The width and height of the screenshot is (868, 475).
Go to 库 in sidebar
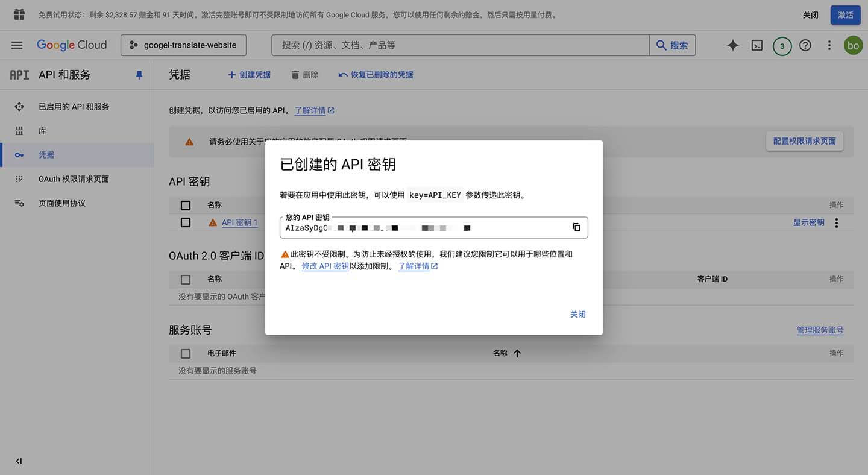click(x=42, y=131)
